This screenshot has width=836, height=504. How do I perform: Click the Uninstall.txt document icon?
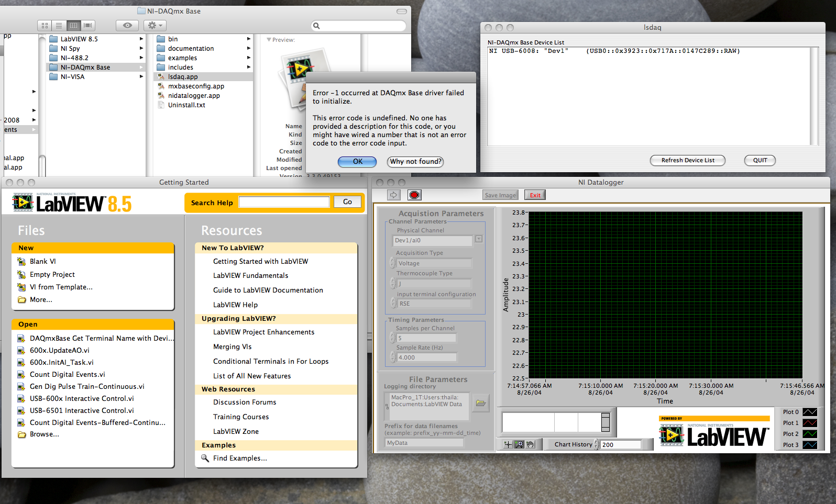[x=161, y=105]
